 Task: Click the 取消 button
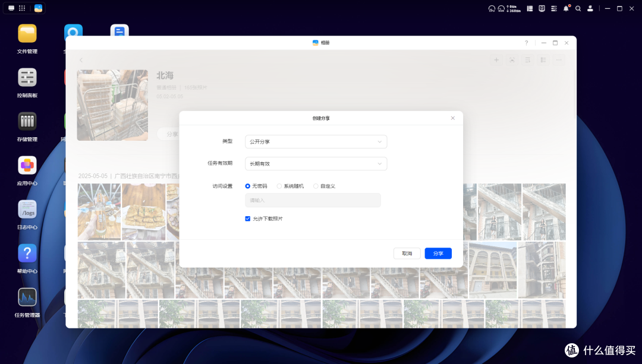coord(407,254)
